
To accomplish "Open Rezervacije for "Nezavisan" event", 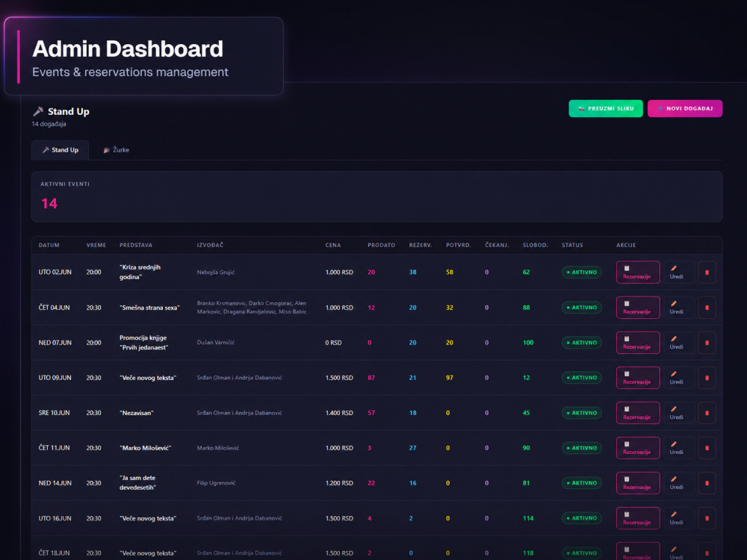I will coord(638,413).
